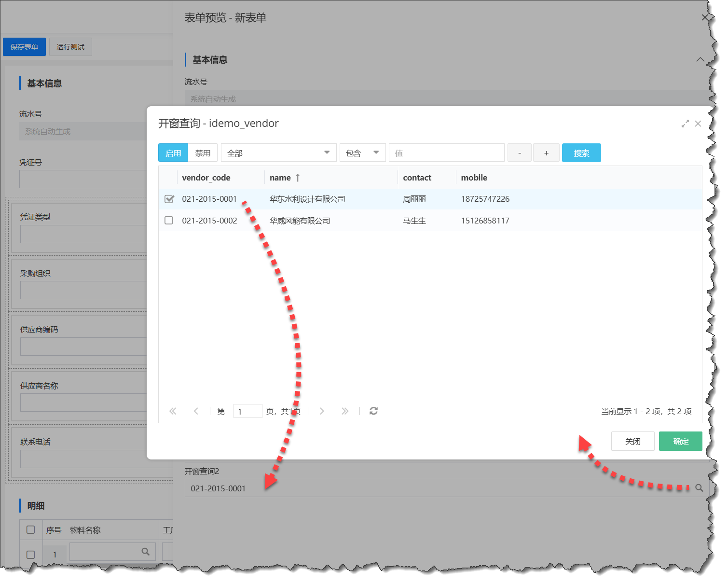Check the 021-2015-0002 vendor row
The image size is (728, 584).
[x=169, y=221]
